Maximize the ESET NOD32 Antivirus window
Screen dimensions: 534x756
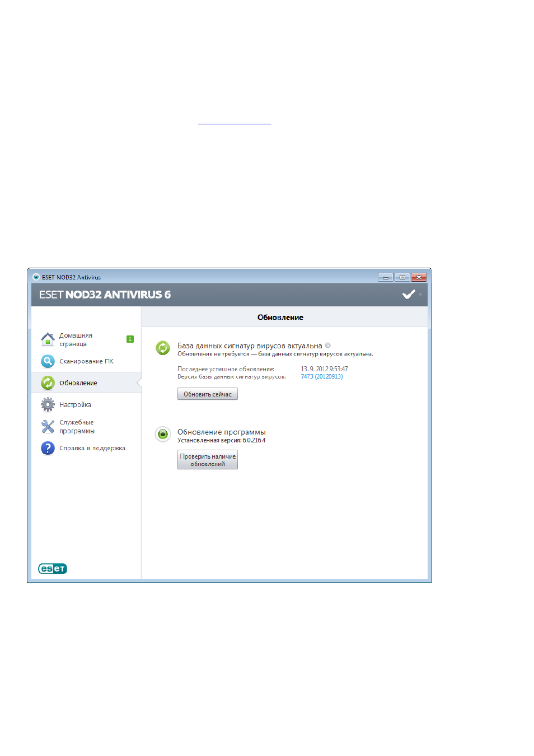click(402, 277)
